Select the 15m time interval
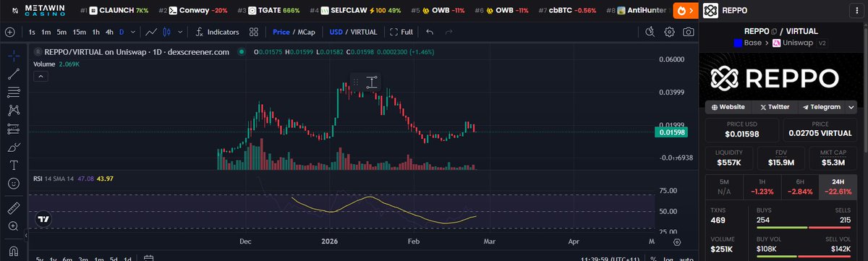Screen dimensions: 868x261 [x=79, y=32]
